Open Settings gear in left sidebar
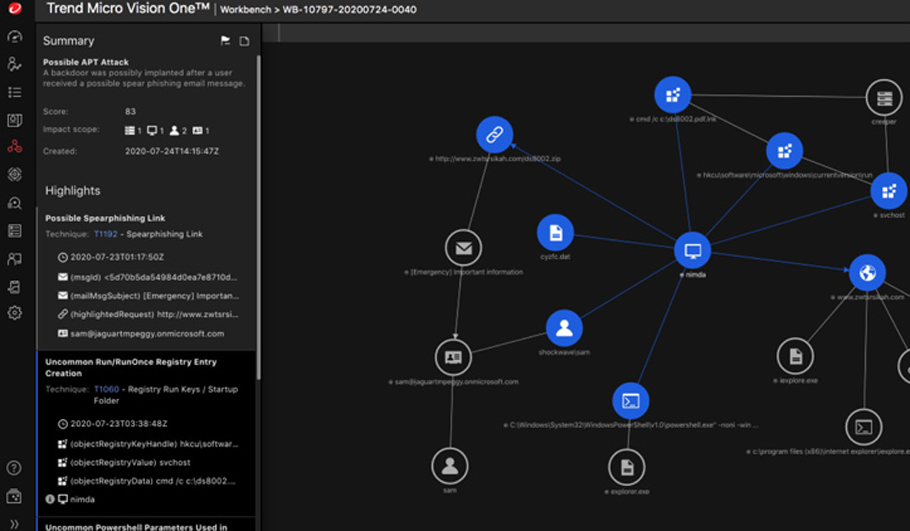This screenshot has width=910, height=531. click(14, 313)
